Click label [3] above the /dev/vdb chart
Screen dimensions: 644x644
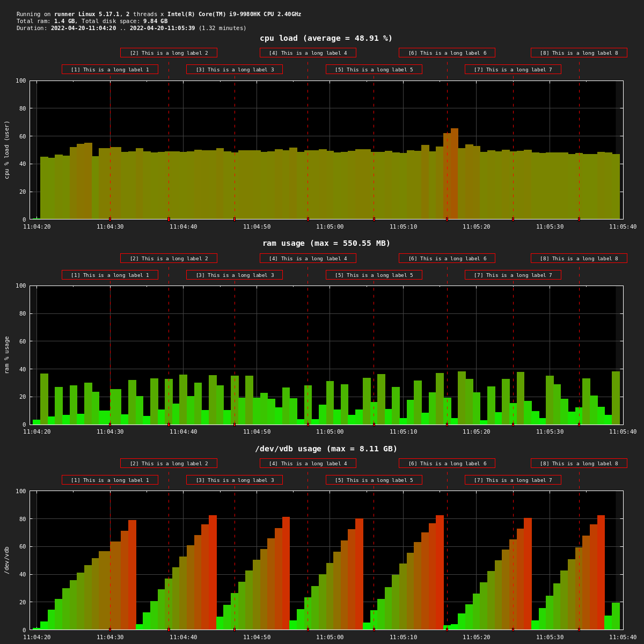point(235,480)
